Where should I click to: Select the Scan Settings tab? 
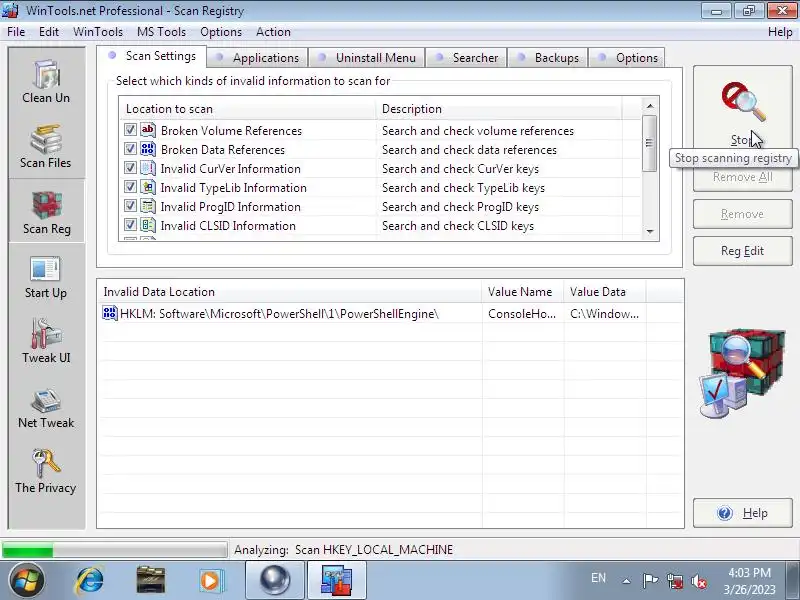click(152, 56)
